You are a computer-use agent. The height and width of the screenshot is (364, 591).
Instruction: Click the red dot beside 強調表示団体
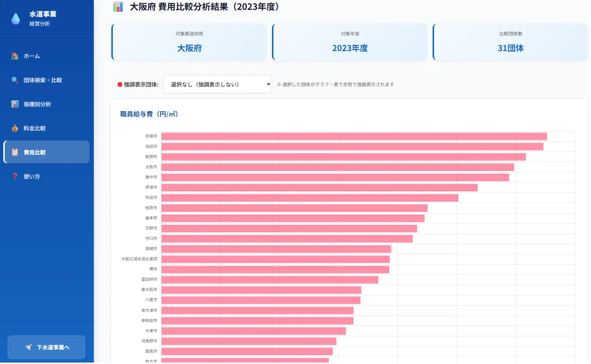120,84
